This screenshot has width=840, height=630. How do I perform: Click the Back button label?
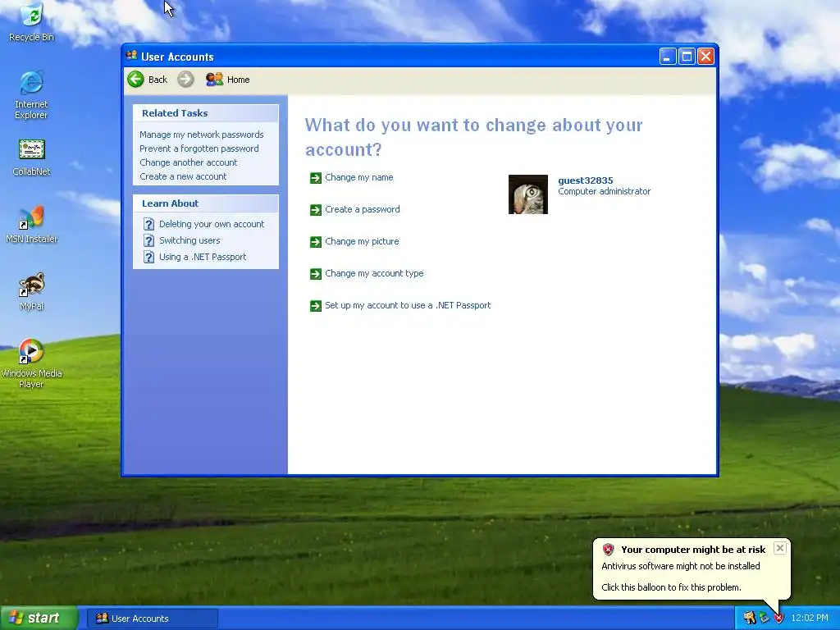coord(157,80)
